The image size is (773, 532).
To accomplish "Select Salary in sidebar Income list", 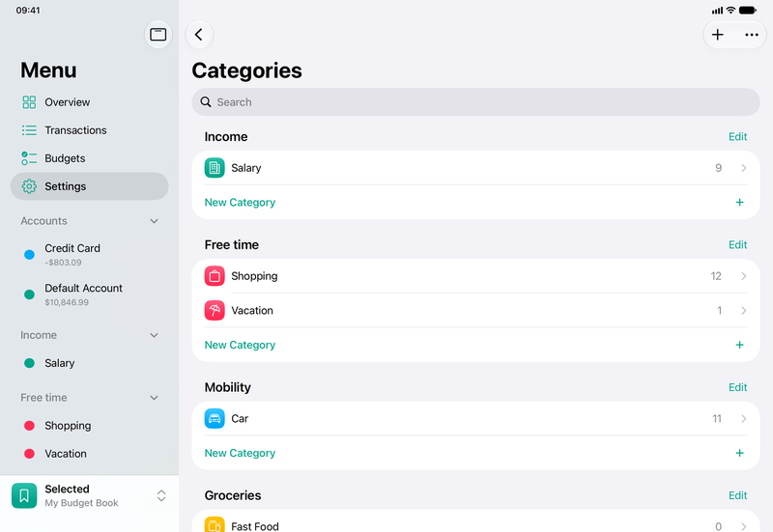I will (89, 363).
